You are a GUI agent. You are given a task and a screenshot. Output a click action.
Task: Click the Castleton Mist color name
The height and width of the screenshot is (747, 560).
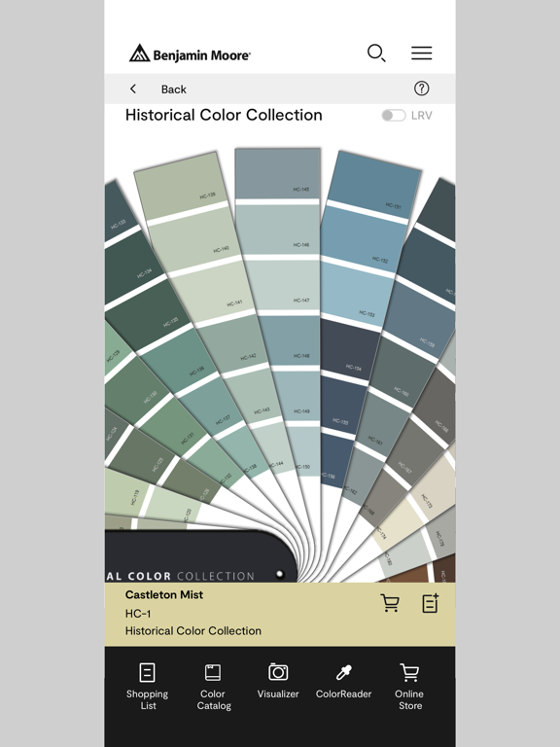pos(164,594)
